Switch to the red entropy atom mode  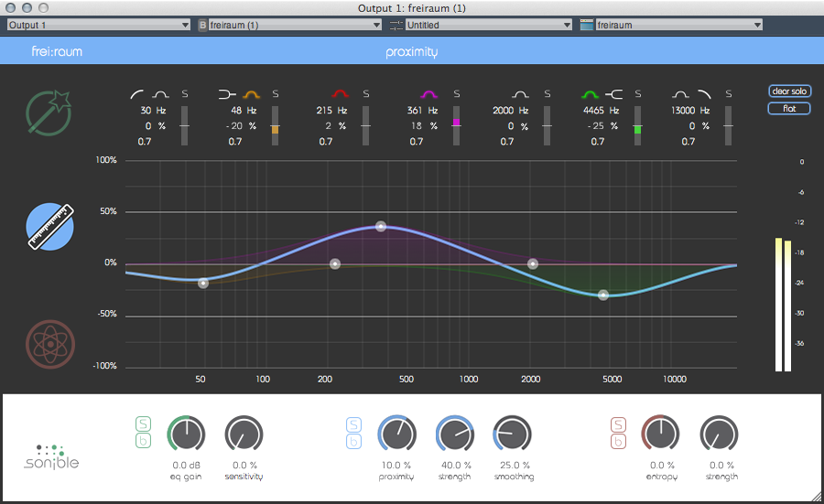click(x=50, y=342)
